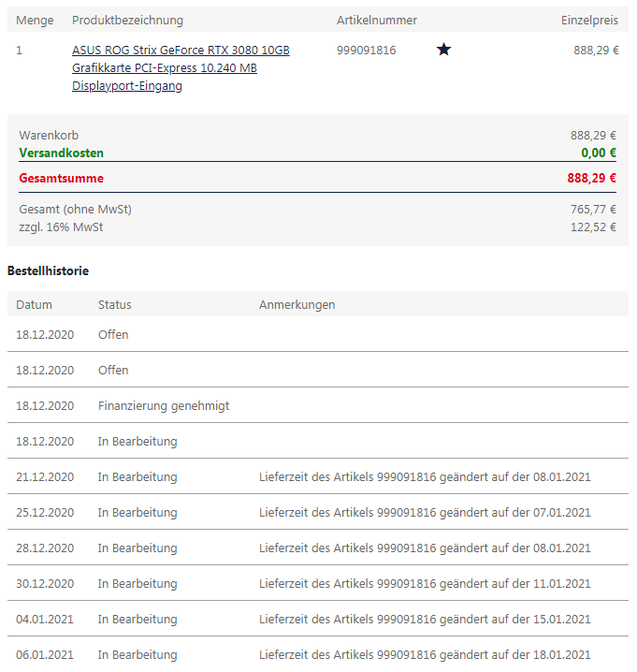Click the 122,52 € MwSt amount

point(593,227)
